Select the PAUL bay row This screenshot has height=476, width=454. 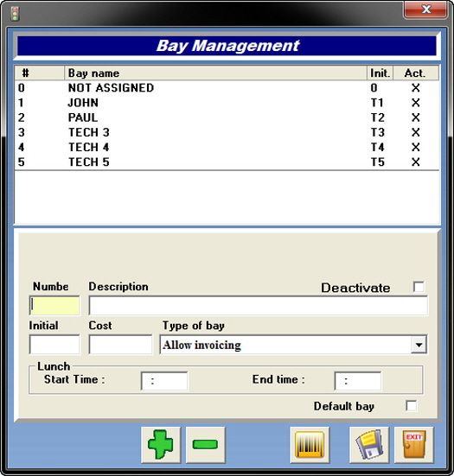pos(227,117)
